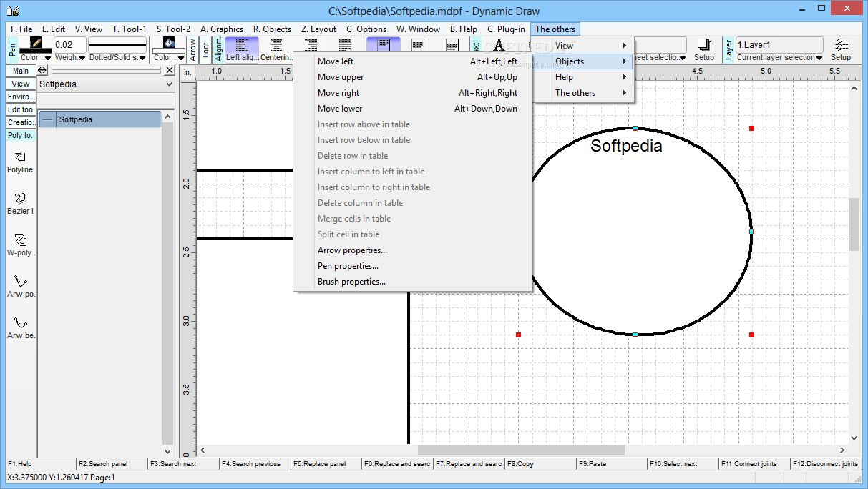The image size is (868, 489).
Task: Click the large A text font icon
Action: click(x=500, y=46)
